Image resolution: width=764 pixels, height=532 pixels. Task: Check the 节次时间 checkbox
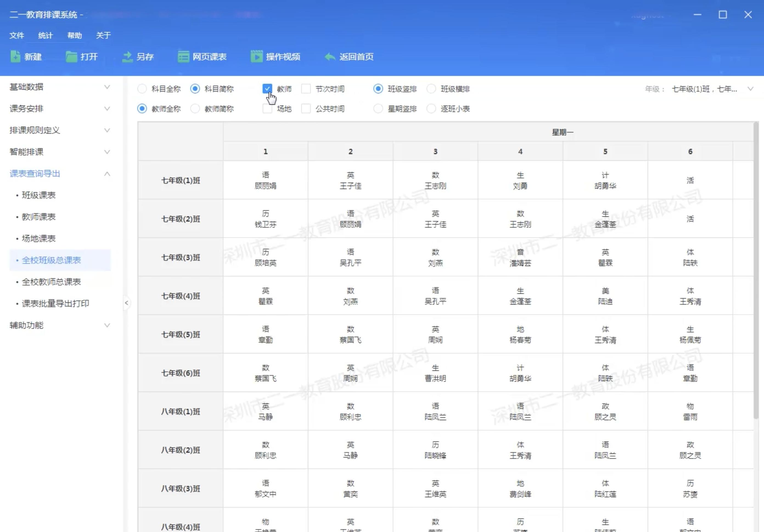306,89
